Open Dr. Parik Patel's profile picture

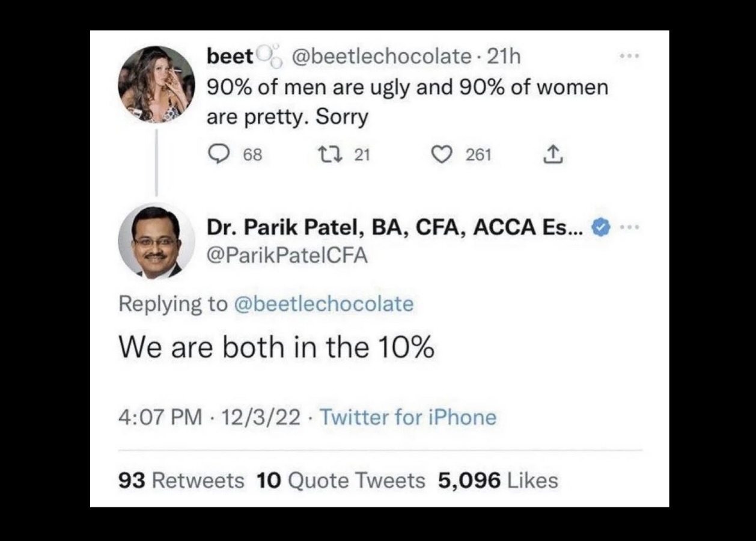click(x=156, y=241)
